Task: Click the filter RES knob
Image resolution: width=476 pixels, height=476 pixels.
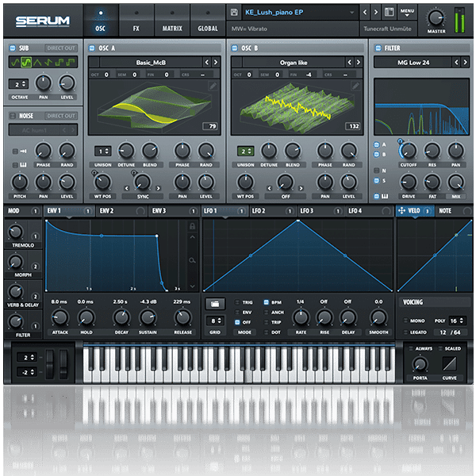Action: 432,151
